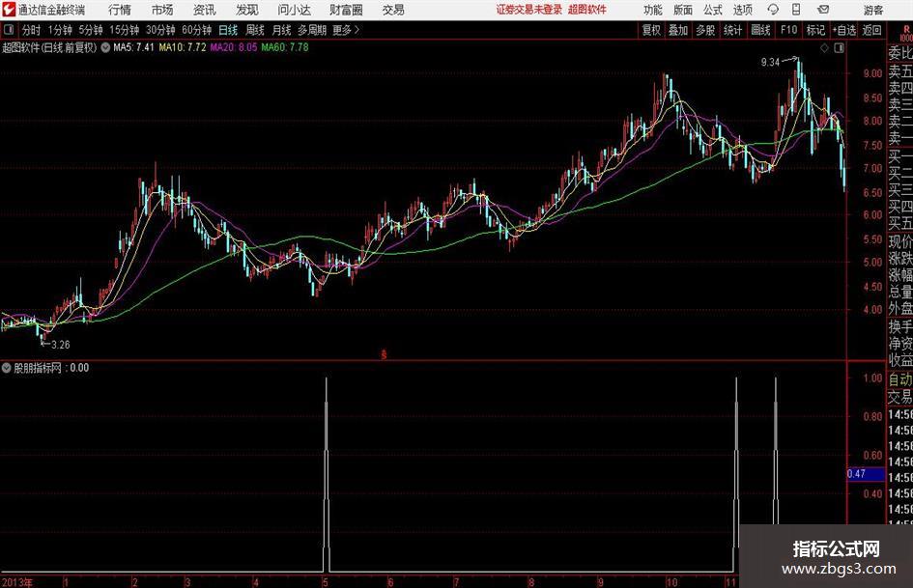
Task: Open the 公式 menu
Action: pyautogui.click(x=713, y=10)
